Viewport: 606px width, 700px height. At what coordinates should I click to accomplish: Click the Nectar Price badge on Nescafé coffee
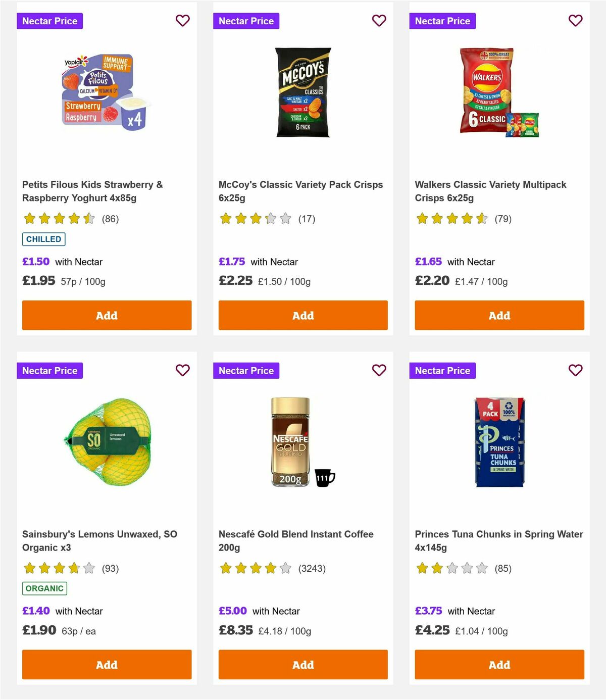pos(246,370)
